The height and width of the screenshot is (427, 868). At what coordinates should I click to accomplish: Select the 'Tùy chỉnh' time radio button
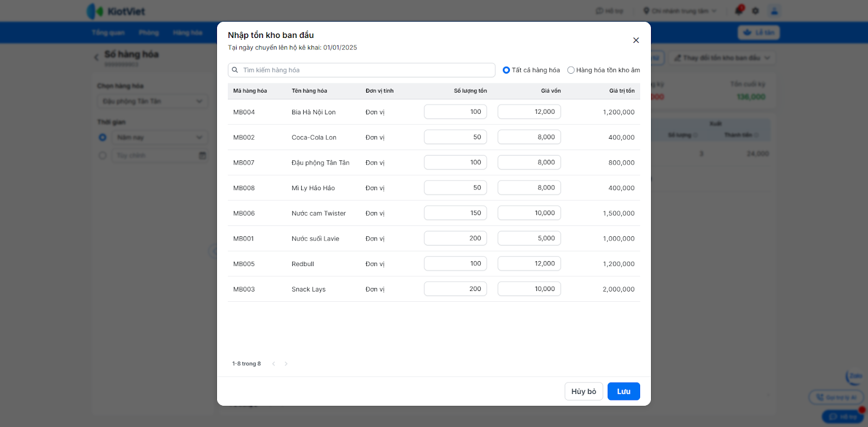click(103, 156)
